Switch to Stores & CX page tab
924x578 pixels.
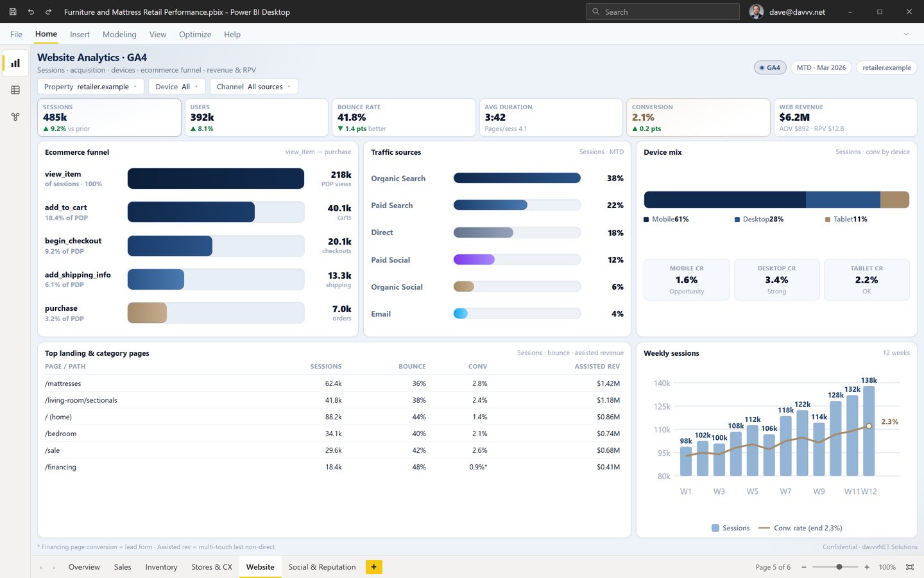[x=212, y=567]
